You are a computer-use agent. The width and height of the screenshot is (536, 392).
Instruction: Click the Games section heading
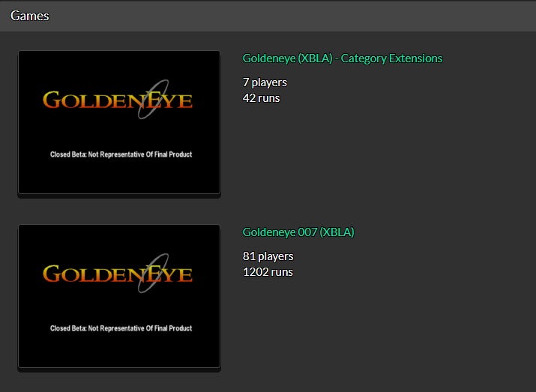tap(30, 16)
